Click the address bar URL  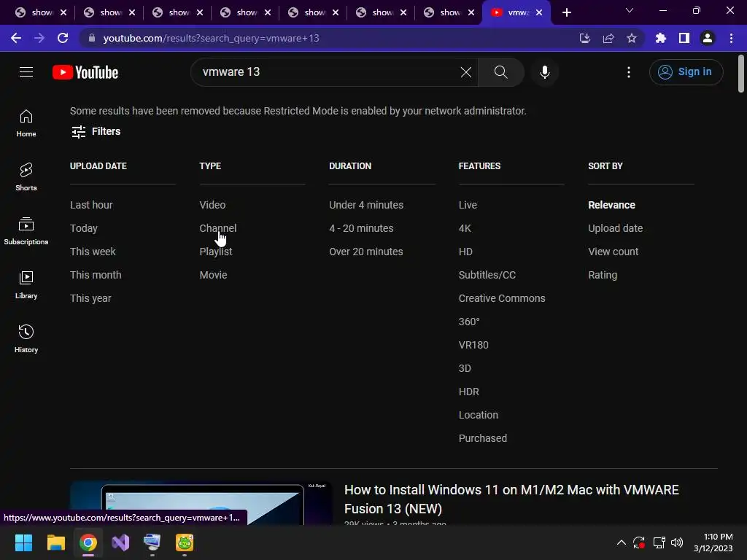coord(211,38)
